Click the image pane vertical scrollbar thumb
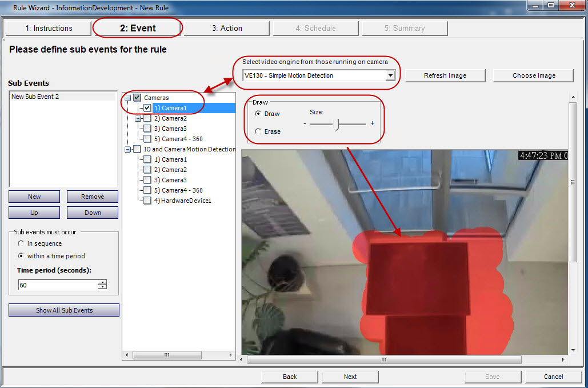Screen dimensions: 588x388 (573, 182)
